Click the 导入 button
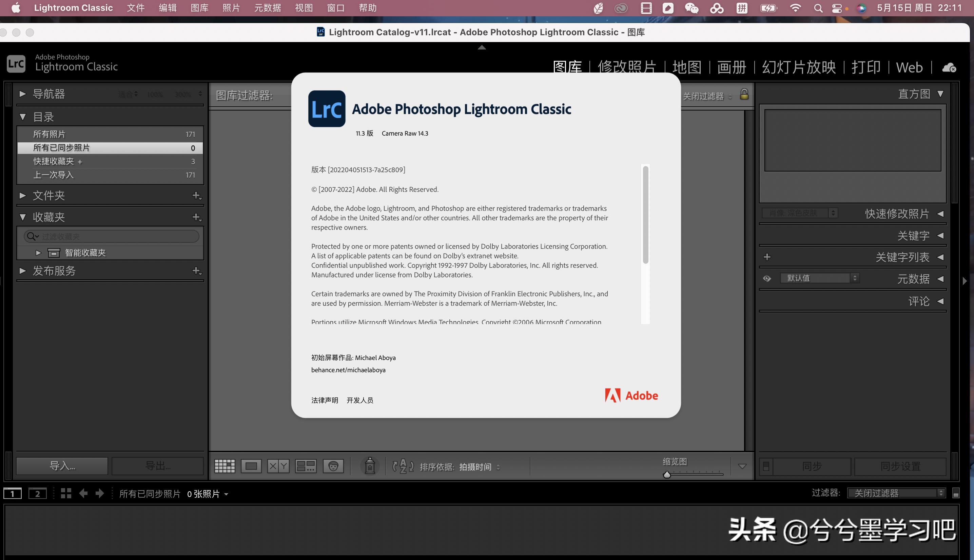The width and height of the screenshot is (974, 560). tap(62, 466)
